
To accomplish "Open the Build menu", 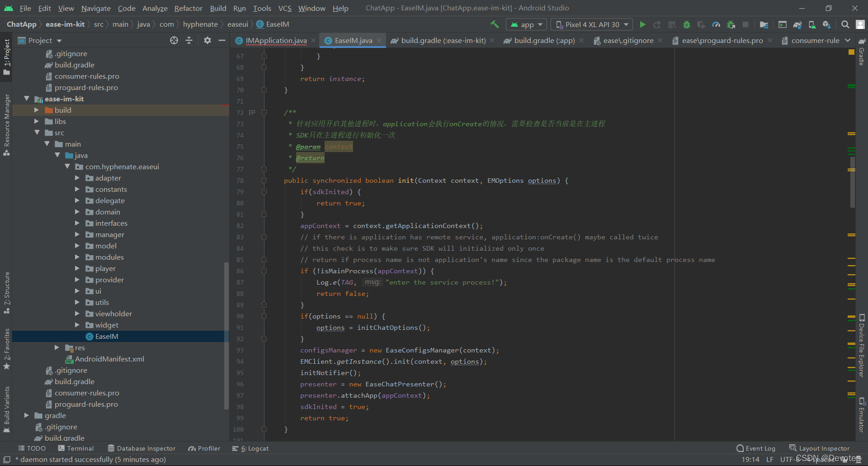I will click(218, 8).
